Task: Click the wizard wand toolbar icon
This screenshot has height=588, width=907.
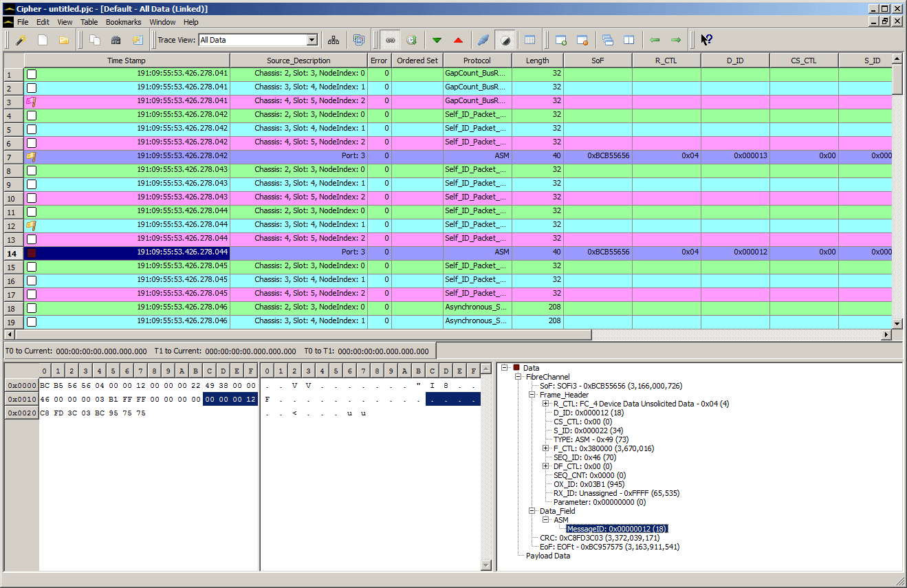Action: (21, 40)
